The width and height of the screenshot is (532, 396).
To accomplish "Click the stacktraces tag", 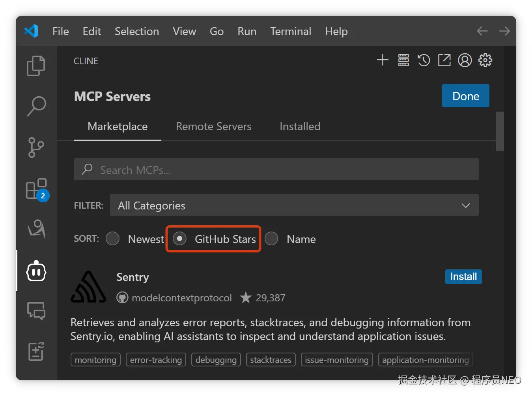I will point(271,360).
